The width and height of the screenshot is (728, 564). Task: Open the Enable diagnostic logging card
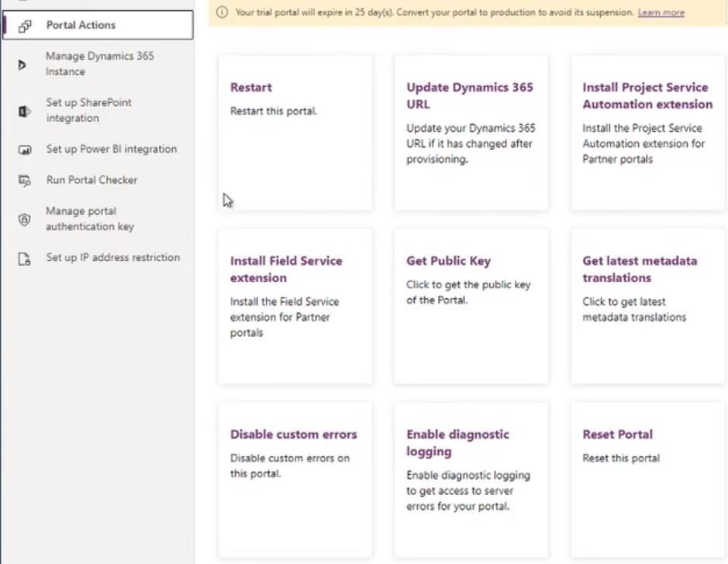pos(471,480)
